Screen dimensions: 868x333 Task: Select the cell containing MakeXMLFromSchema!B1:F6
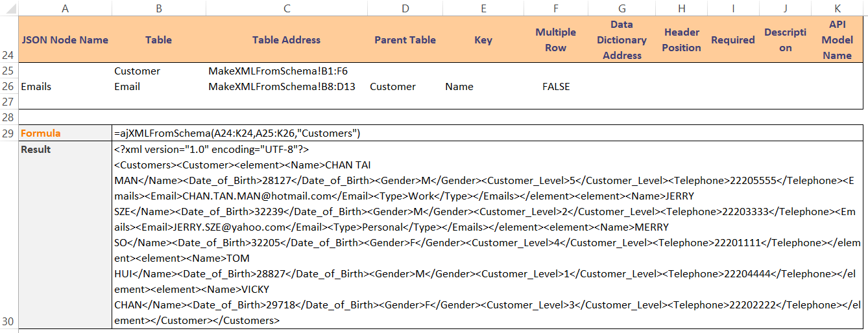pos(278,71)
